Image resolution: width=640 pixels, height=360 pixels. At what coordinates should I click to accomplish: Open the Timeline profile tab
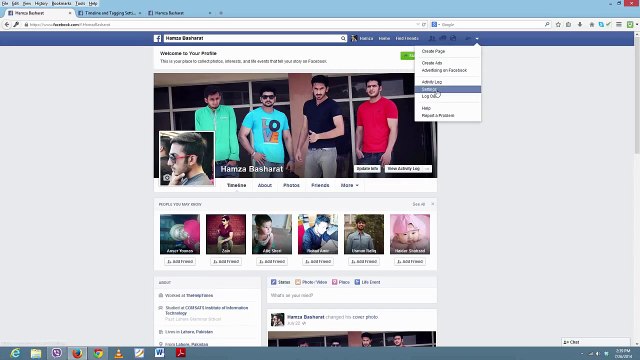[x=236, y=185]
